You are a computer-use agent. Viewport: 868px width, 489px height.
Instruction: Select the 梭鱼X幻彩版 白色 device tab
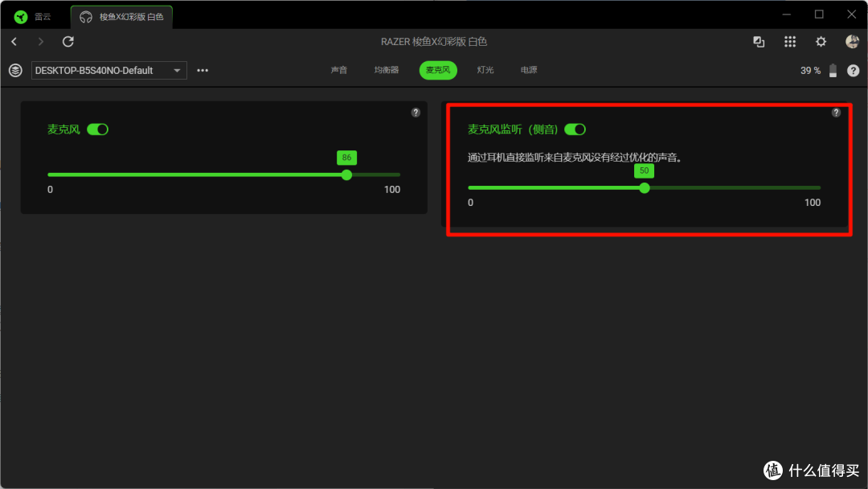(x=122, y=17)
